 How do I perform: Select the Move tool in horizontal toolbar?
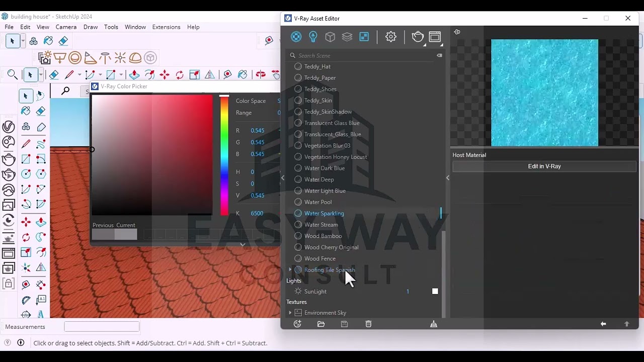coord(165,75)
